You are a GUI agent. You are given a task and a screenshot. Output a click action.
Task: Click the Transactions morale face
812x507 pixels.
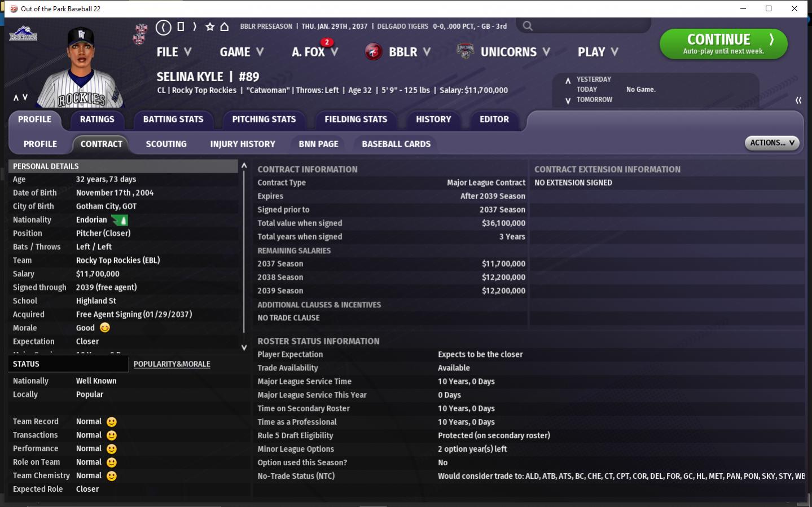coord(112,435)
